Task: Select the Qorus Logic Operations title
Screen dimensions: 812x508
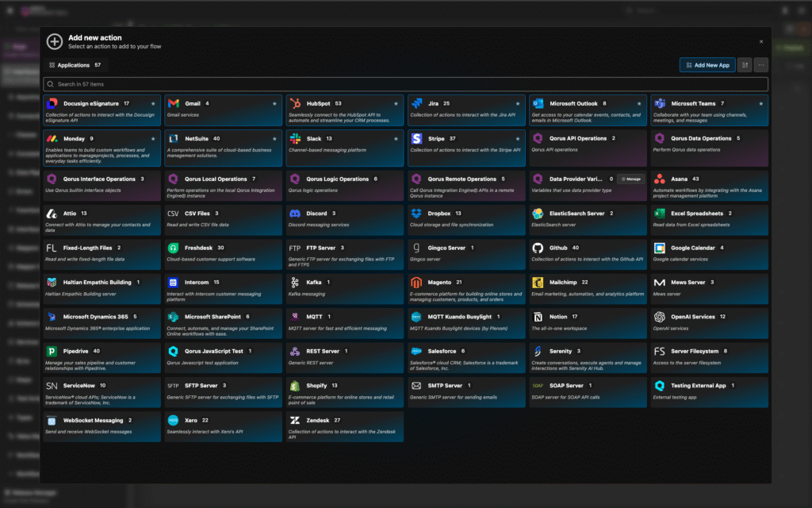Action: [338, 179]
